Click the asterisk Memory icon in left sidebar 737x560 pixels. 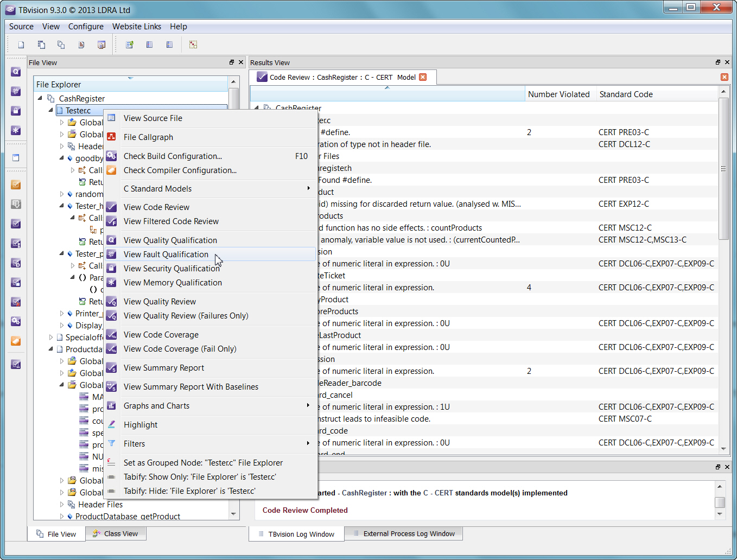(16, 130)
